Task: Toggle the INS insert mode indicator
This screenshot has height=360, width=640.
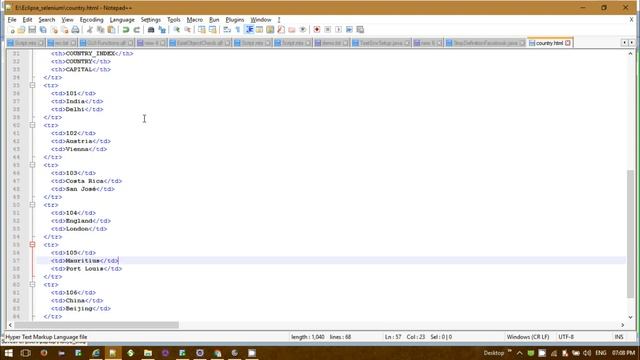Action: point(619,337)
